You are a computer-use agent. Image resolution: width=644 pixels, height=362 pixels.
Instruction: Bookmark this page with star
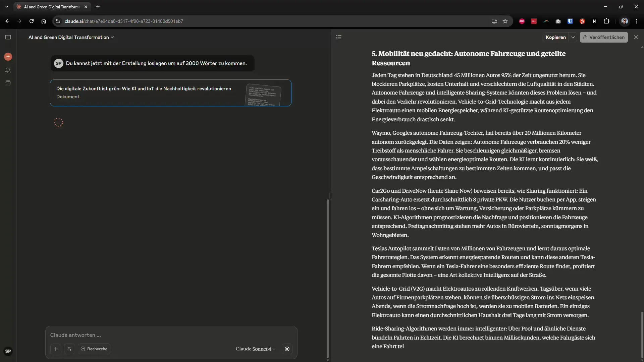coord(505,21)
